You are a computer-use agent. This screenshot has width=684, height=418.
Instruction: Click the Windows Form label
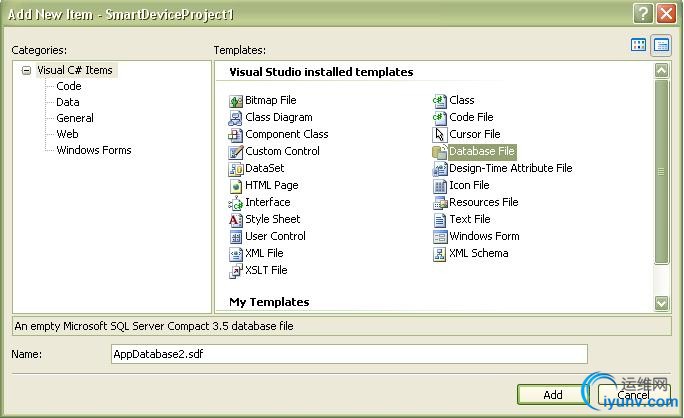(x=484, y=236)
